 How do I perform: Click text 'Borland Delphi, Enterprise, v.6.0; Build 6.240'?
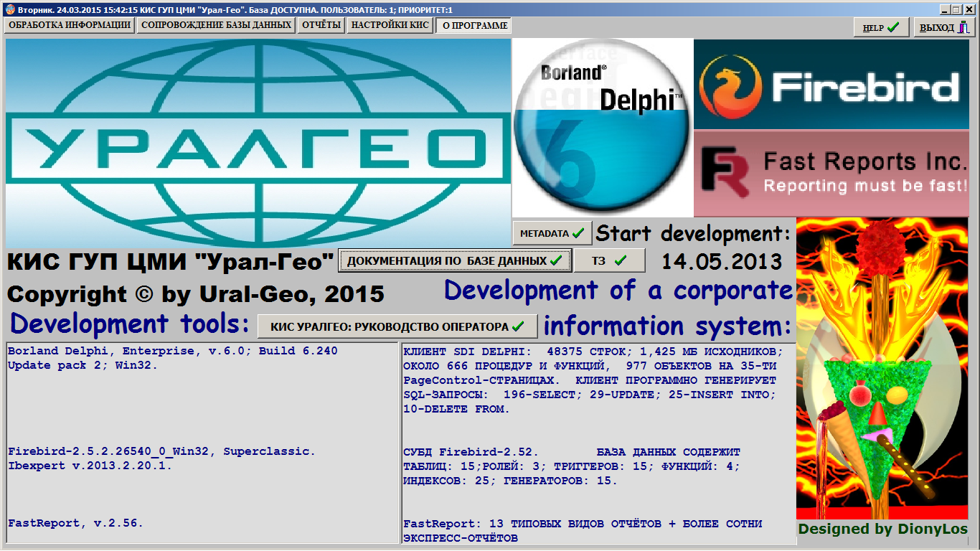coord(173,351)
